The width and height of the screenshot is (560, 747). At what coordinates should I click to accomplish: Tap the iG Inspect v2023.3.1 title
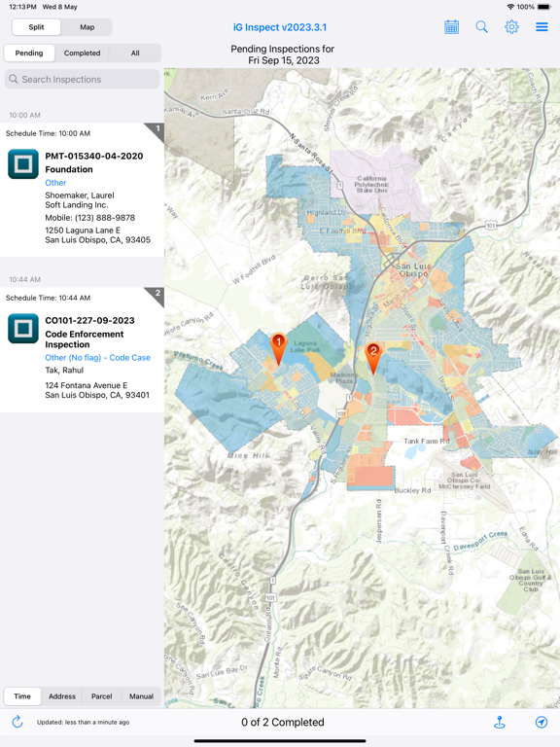coord(280,27)
